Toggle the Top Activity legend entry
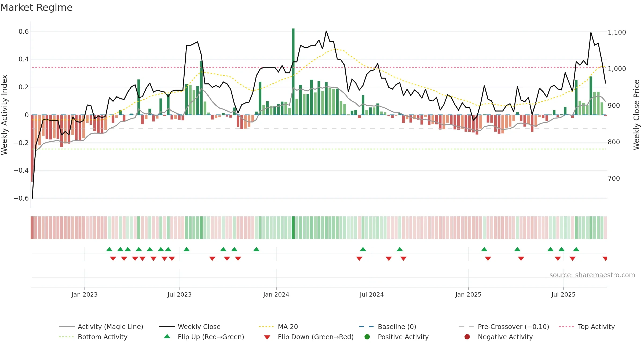Viewport: 644px width, 362px height. pos(587,327)
